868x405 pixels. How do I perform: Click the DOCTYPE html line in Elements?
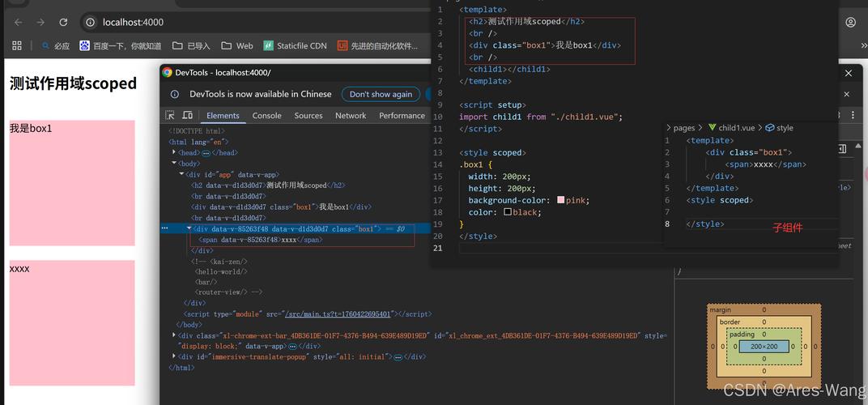point(197,130)
